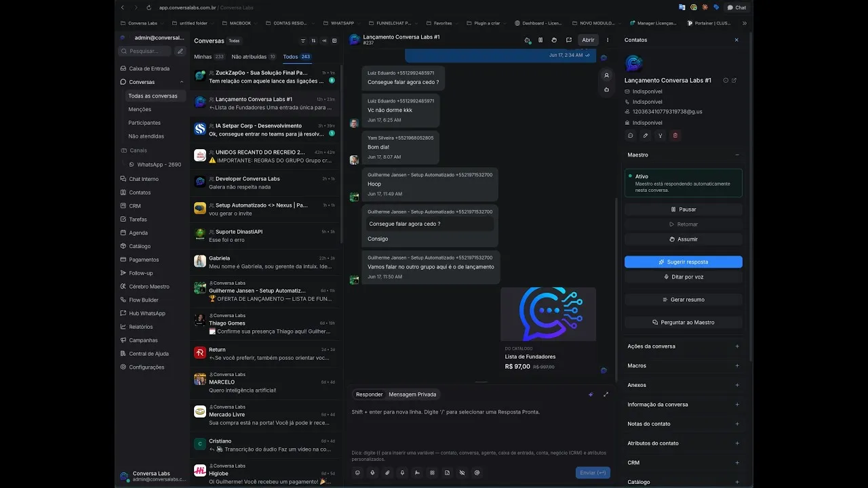Click the AI sparkle icon in reply box
868x488 pixels.
coord(591,394)
